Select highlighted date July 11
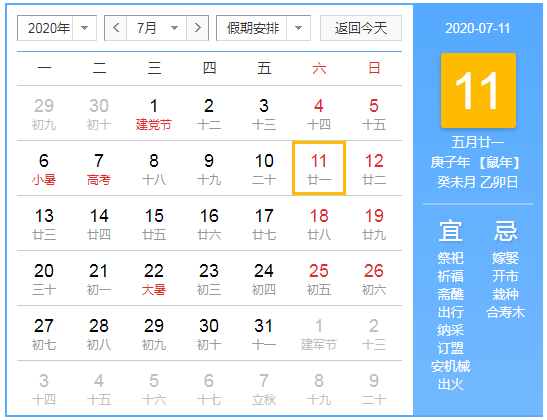This screenshot has width=547, height=420. 319,168
